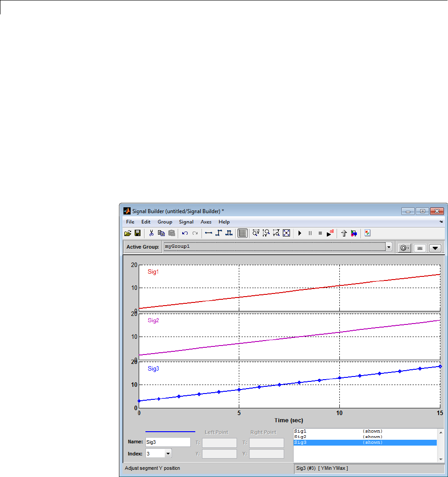The height and width of the screenshot is (477, 448).
Task: Click the myGroup1 active group field
Action: pyautogui.click(x=275, y=246)
